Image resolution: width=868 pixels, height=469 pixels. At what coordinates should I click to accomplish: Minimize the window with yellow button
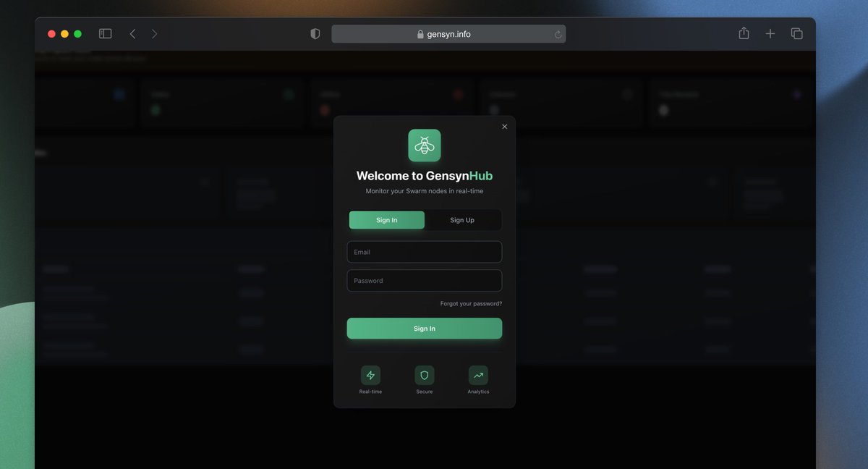click(64, 34)
